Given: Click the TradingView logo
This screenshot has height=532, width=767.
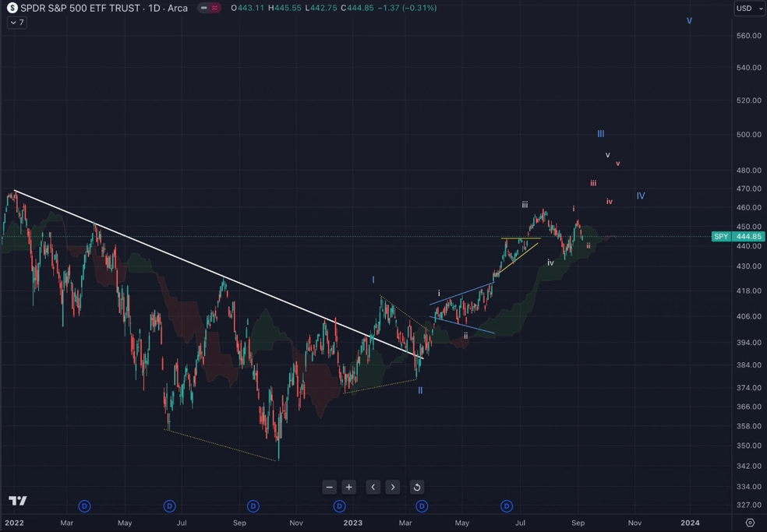Looking at the screenshot, I should coord(18,500).
